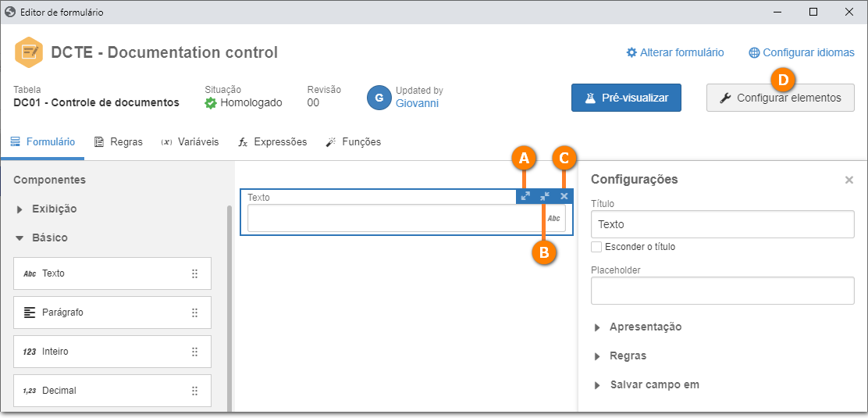This screenshot has height=418, width=868.
Task: Select the Inteiro component
Action: pos(112,352)
